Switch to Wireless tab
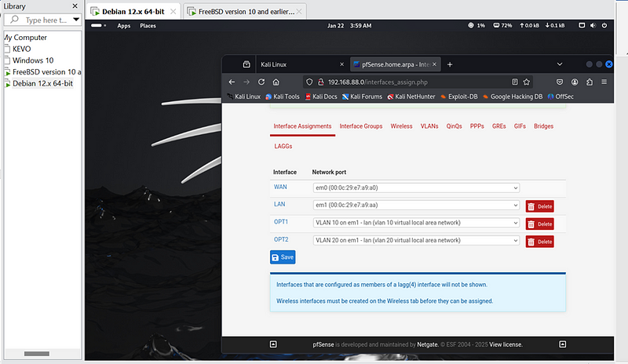 401,126
